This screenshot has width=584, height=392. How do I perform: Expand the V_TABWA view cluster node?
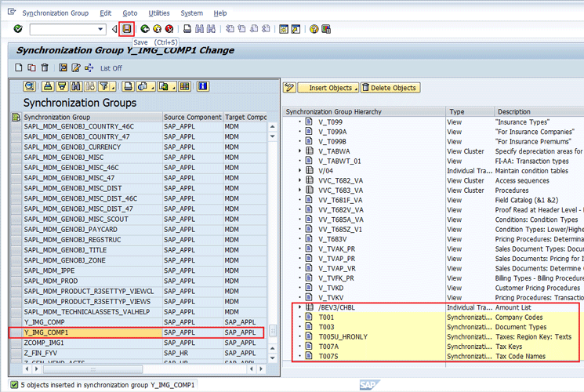[x=300, y=151]
